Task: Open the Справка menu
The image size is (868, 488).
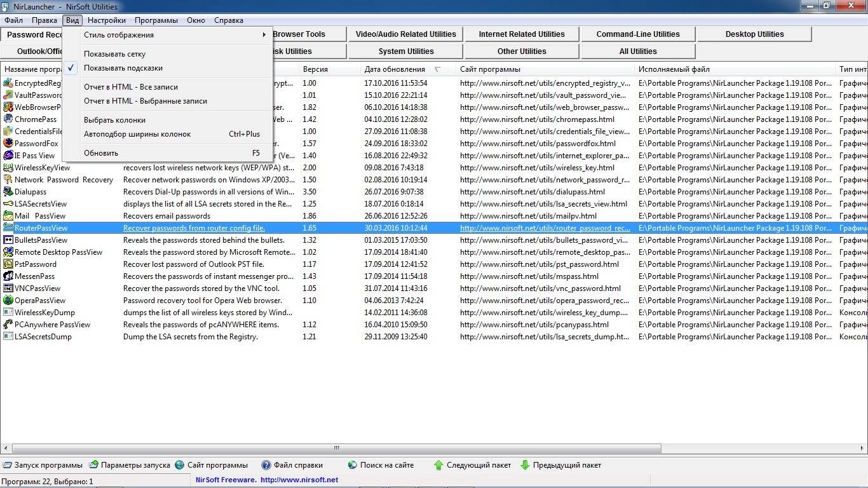Action: coord(229,20)
